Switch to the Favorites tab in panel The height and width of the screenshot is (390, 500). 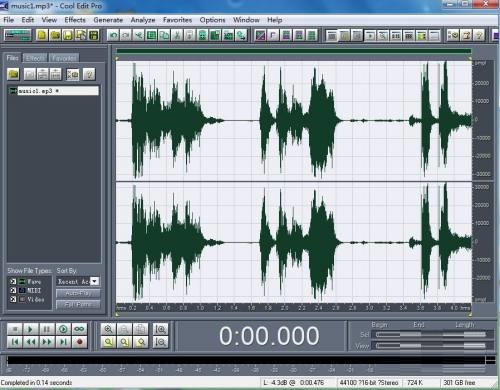(64, 58)
